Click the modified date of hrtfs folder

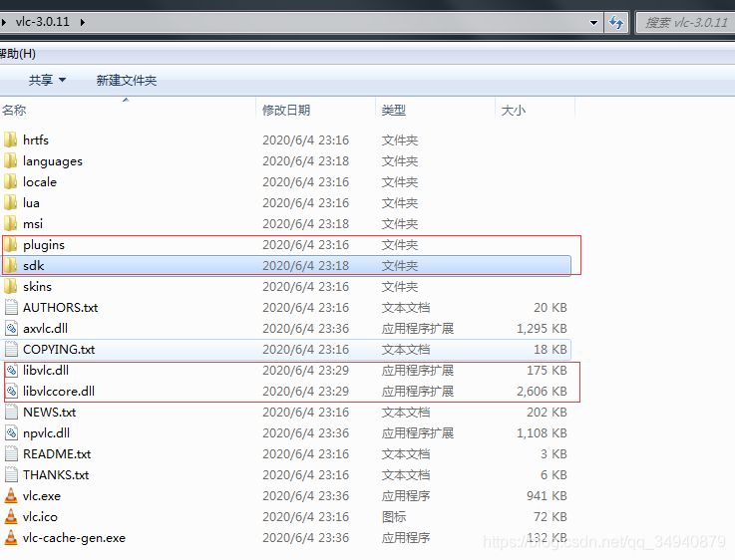click(305, 140)
